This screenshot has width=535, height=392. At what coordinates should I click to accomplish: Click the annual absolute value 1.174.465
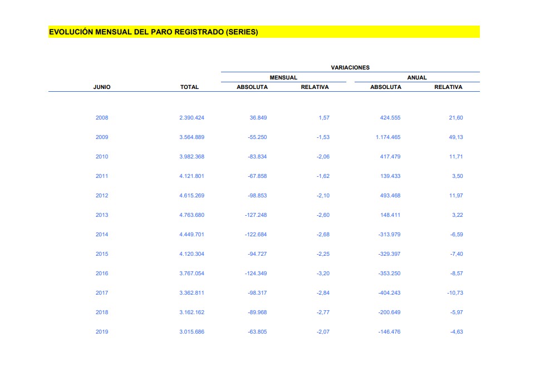pyautogui.click(x=387, y=137)
